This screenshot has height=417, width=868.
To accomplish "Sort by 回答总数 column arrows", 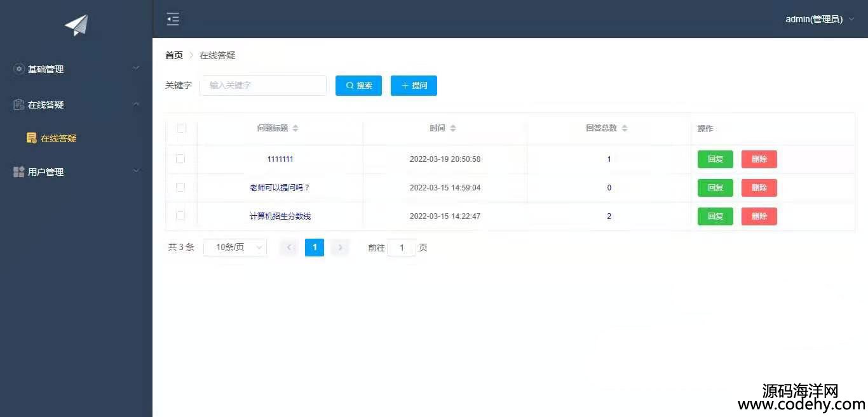I will click(x=625, y=128).
